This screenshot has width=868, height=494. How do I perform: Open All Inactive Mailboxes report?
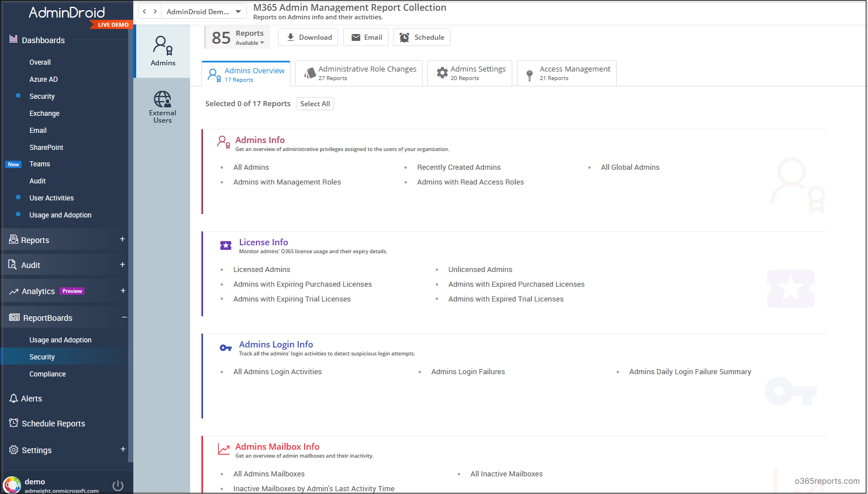[x=507, y=474]
